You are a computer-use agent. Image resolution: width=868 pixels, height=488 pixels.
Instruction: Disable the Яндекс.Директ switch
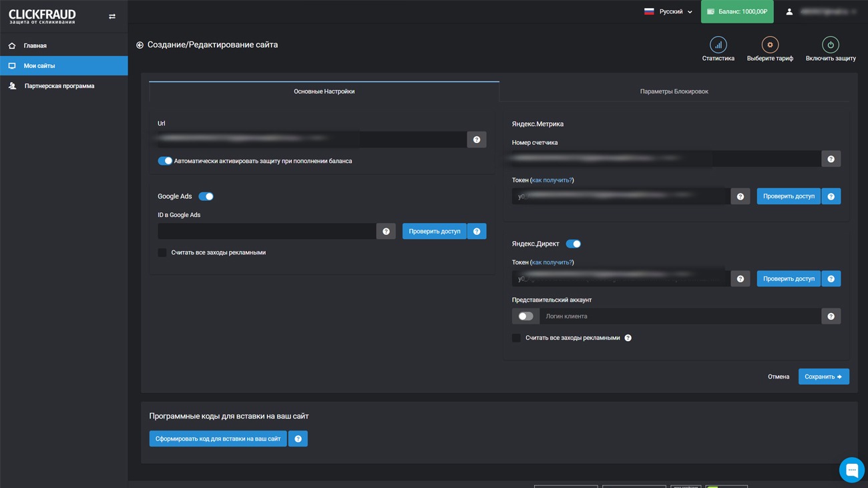[x=573, y=244]
